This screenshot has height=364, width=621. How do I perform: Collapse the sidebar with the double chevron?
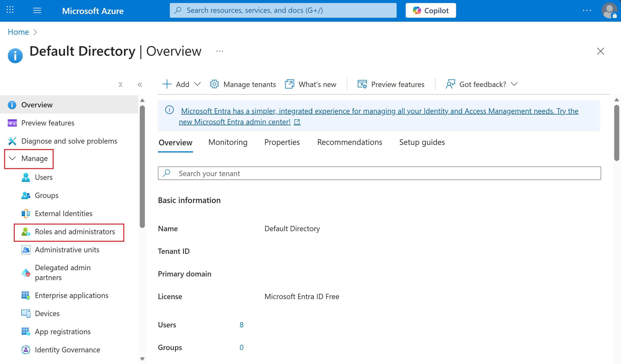tap(140, 85)
